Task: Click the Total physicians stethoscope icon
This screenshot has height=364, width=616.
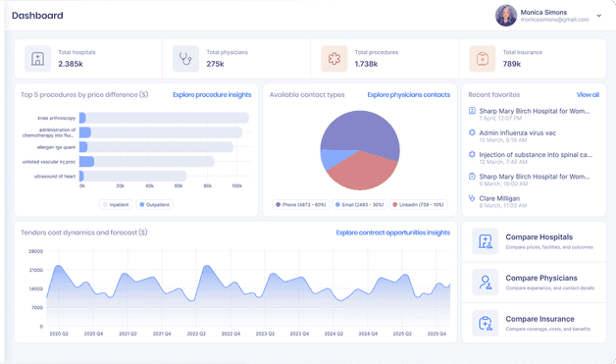Action: point(185,59)
